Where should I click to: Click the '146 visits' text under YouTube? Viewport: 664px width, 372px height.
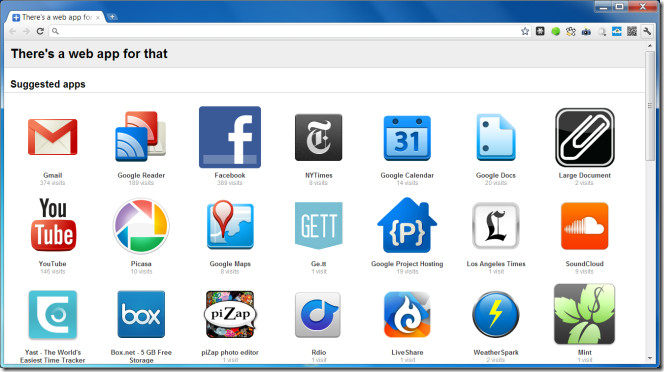tap(53, 272)
